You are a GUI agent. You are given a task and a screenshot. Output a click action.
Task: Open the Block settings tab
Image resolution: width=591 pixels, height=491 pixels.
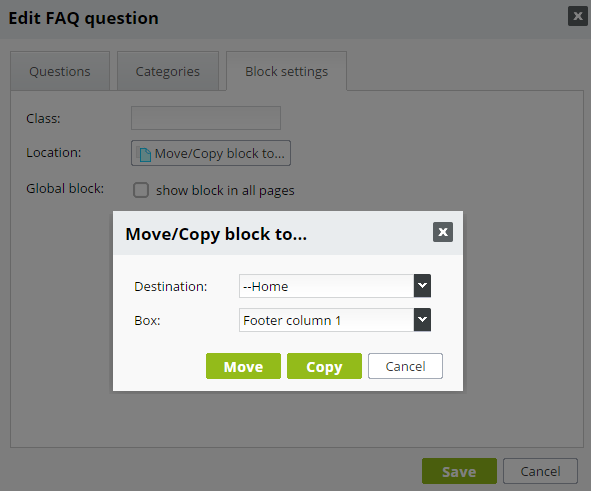point(286,71)
